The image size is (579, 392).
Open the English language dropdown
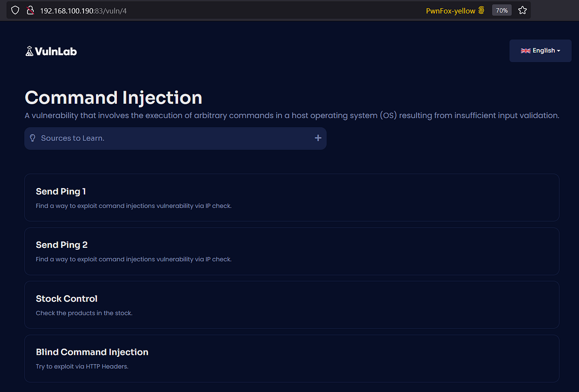tap(540, 50)
